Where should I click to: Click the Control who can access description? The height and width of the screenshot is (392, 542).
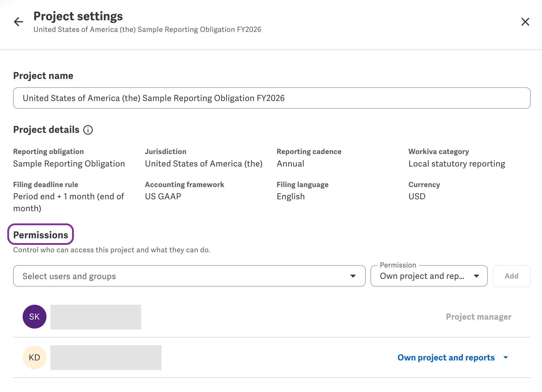112,250
